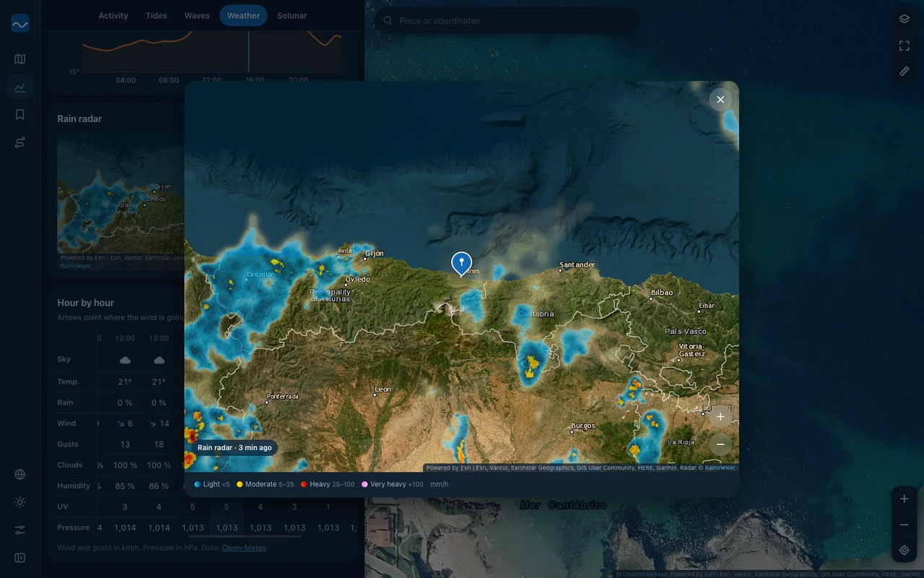The image size is (924, 578).
Task: Click the Bilbao city label
Action: (x=662, y=293)
